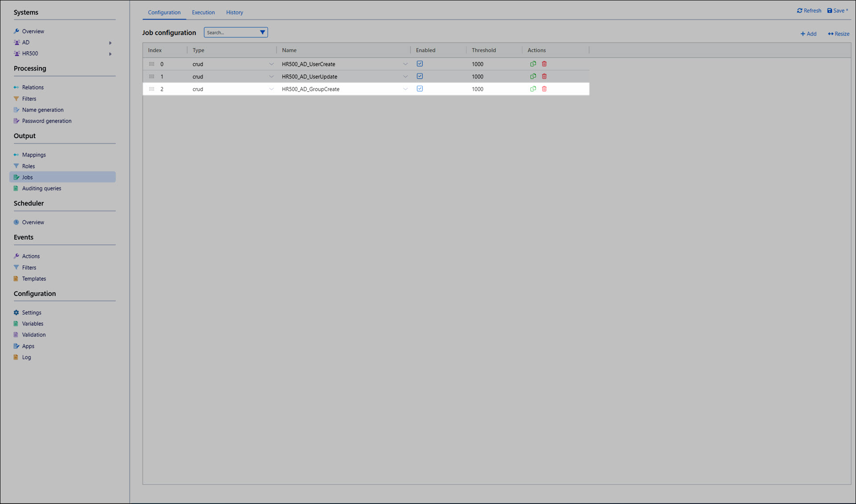Image resolution: width=856 pixels, height=504 pixels.
Task: Click the Save disk icon
Action: (x=830, y=11)
